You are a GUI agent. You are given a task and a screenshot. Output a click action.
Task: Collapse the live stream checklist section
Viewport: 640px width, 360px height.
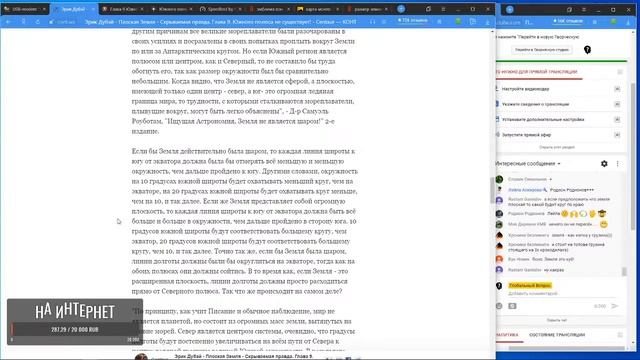(620, 72)
